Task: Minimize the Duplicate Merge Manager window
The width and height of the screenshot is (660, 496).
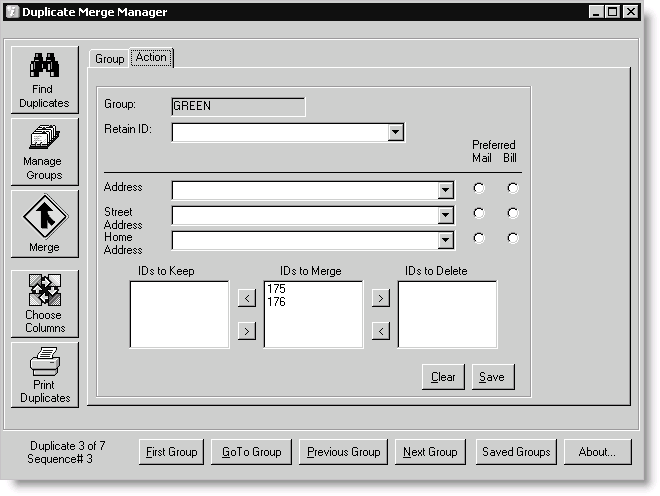Action: pyautogui.click(x=596, y=11)
